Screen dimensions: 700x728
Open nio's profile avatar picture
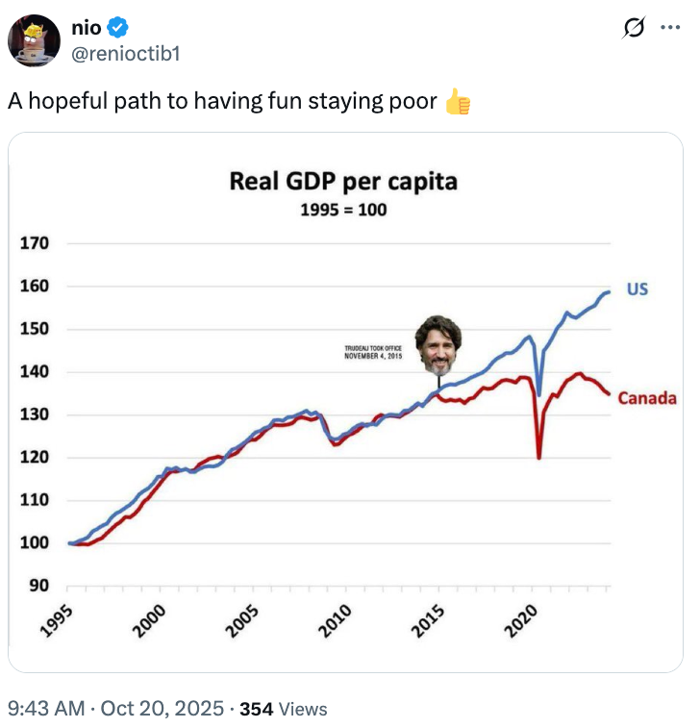(33, 40)
